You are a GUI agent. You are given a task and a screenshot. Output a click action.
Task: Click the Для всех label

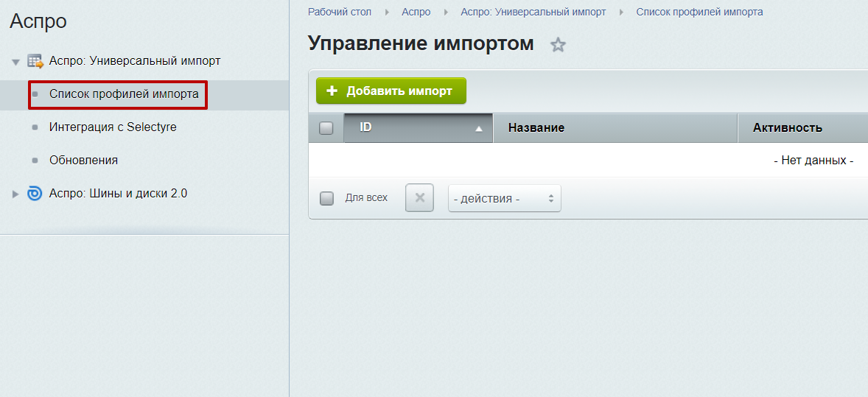pyautogui.click(x=366, y=197)
